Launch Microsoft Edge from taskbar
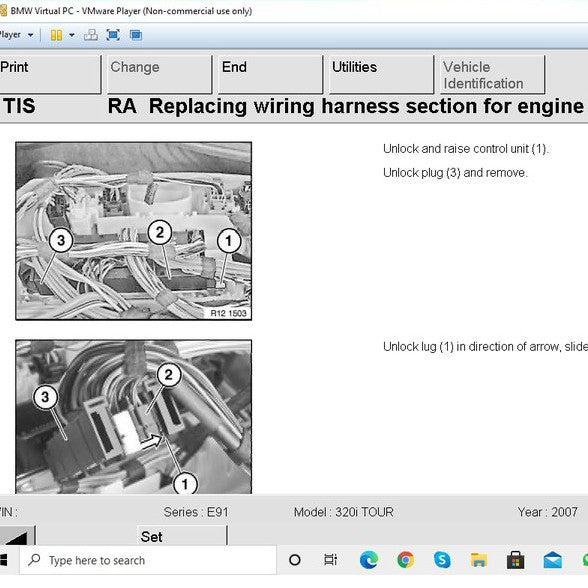The width and height of the screenshot is (588, 588). [x=369, y=560]
